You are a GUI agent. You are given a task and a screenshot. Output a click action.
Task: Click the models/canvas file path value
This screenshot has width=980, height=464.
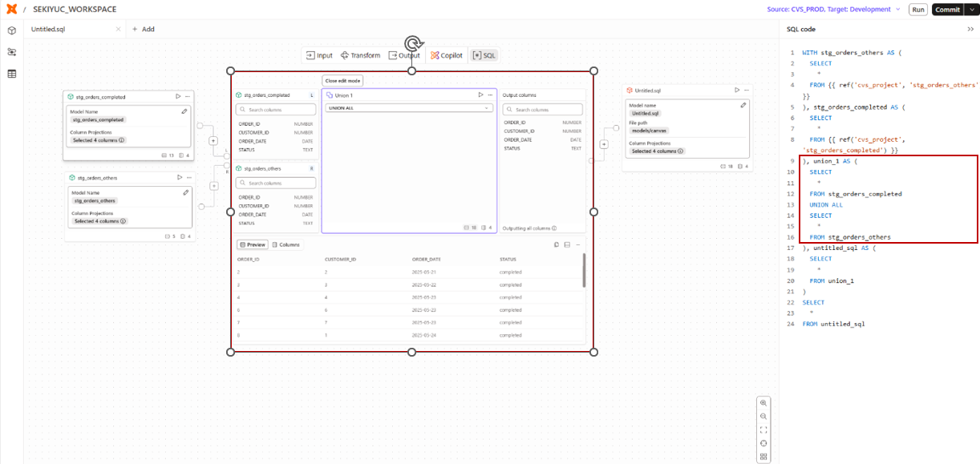coord(649,130)
